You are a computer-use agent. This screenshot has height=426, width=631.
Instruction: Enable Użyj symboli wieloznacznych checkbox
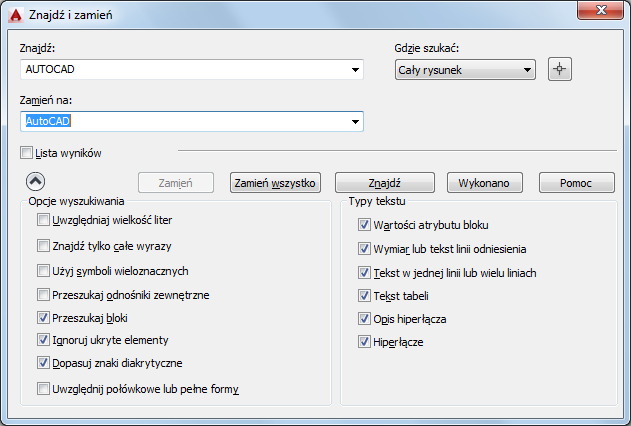[x=43, y=271]
